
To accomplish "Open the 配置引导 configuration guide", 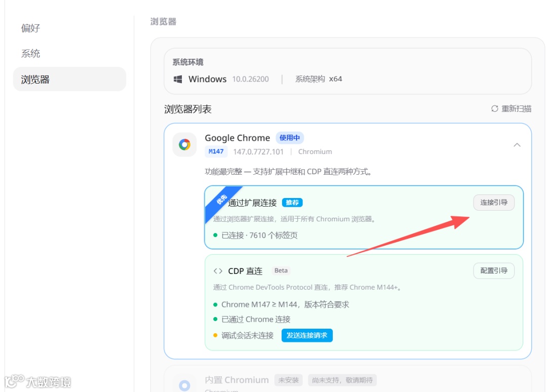I will 494,270.
